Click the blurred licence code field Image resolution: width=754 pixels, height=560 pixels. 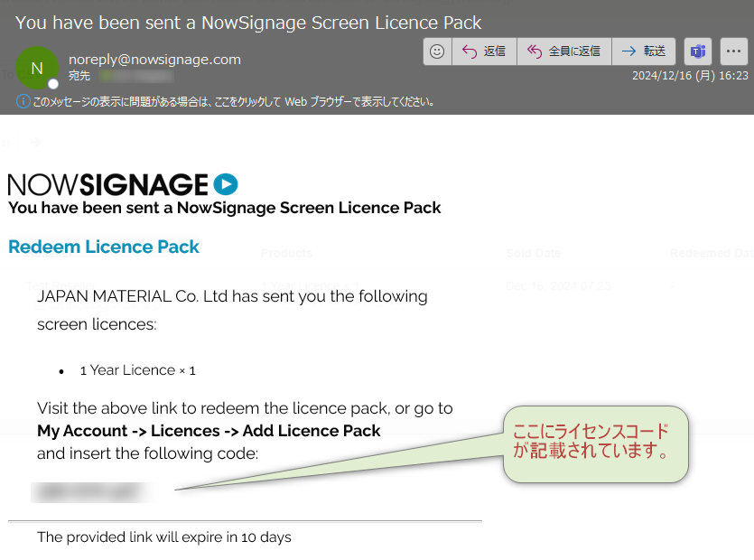pyautogui.click(x=92, y=492)
